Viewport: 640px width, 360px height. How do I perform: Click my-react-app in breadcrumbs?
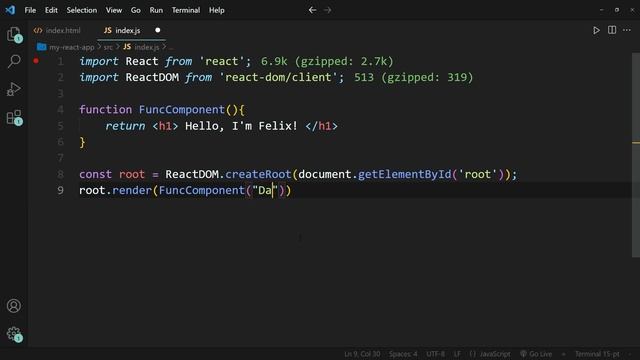point(71,47)
